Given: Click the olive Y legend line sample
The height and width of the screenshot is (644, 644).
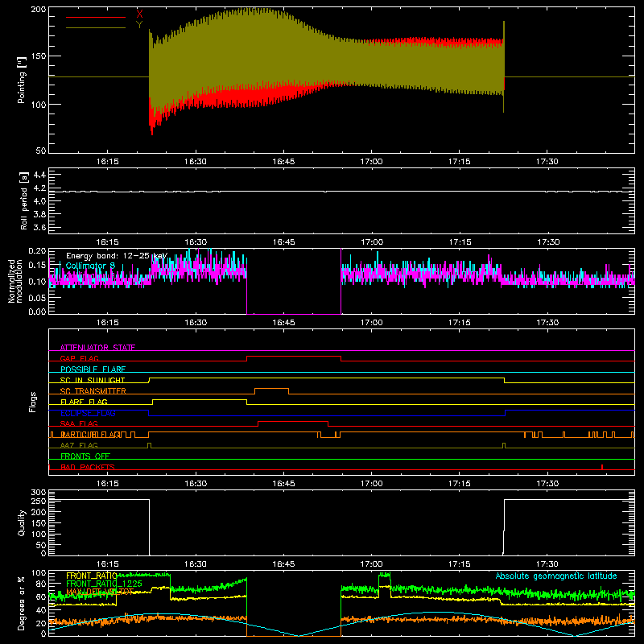Looking at the screenshot, I should pyautogui.click(x=96, y=28).
